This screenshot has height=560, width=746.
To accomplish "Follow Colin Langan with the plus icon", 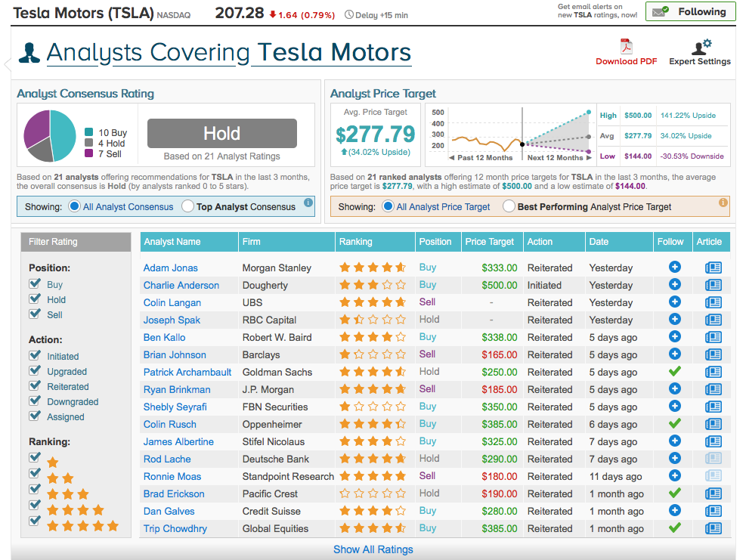I will point(675,302).
